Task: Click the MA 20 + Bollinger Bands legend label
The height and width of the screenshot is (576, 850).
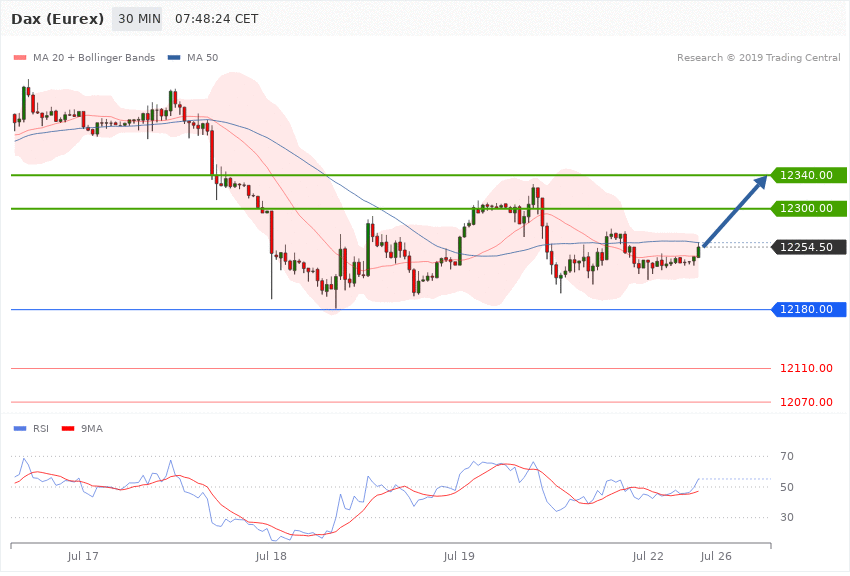Action: (x=94, y=57)
